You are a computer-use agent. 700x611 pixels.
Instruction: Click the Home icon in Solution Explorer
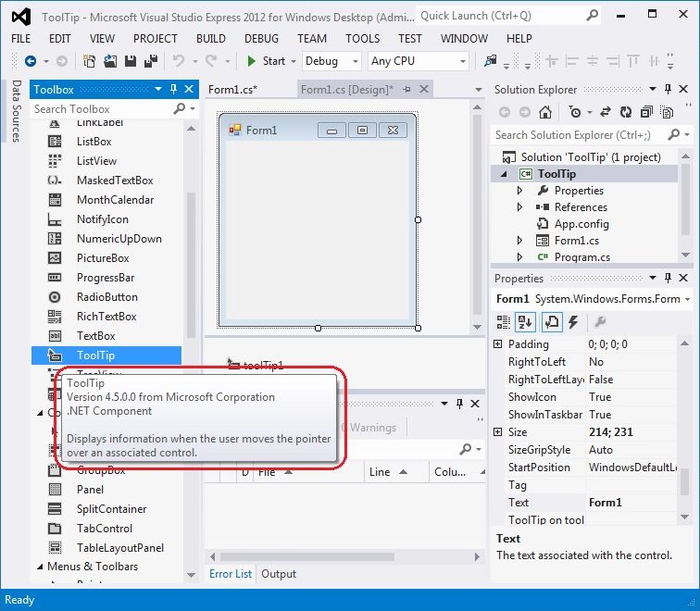[x=545, y=112]
